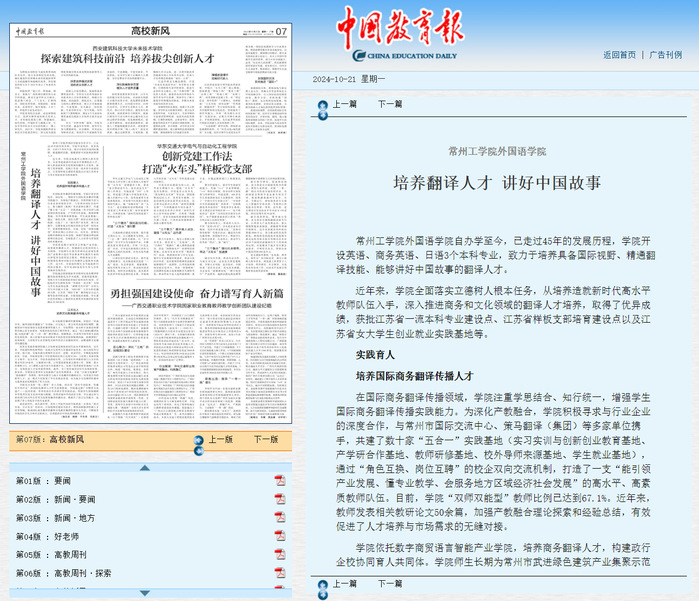Open the 广告刊例 link
This screenshot has height=601, width=699.
pyautogui.click(x=666, y=55)
